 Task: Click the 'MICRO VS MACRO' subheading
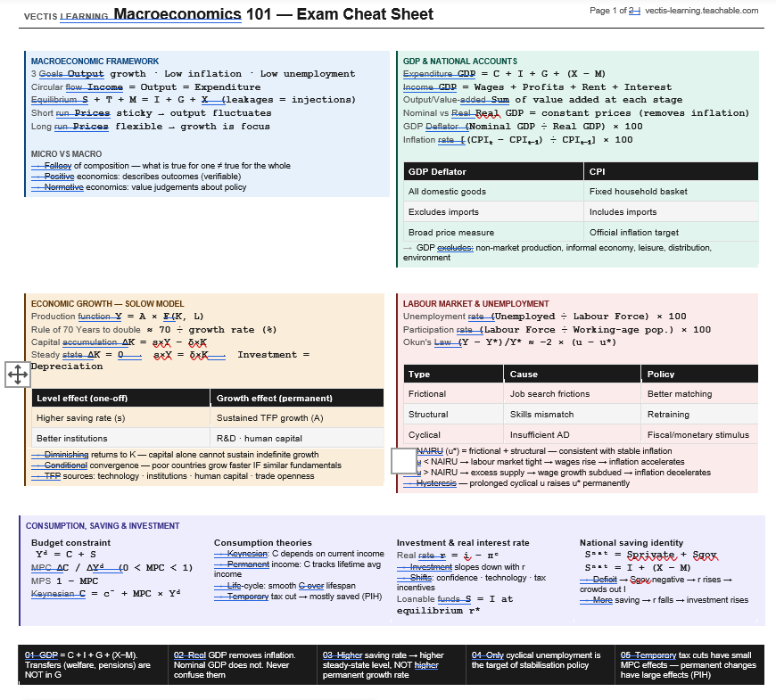pyautogui.click(x=66, y=154)
